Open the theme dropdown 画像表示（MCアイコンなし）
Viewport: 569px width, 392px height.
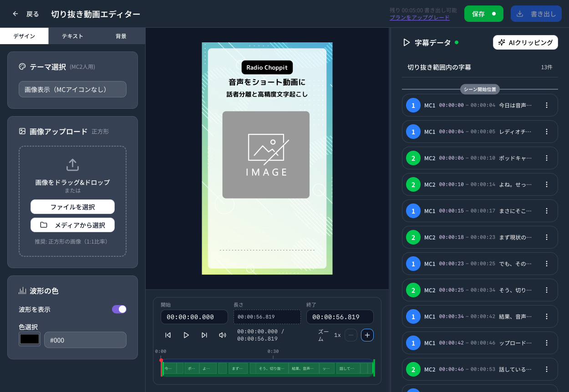coord(72,89)
